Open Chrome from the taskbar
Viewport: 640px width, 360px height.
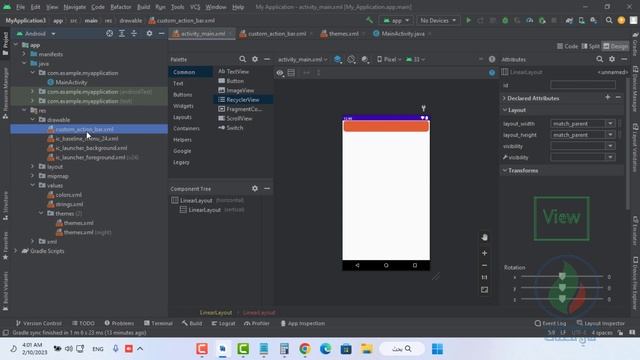[304, 349]
